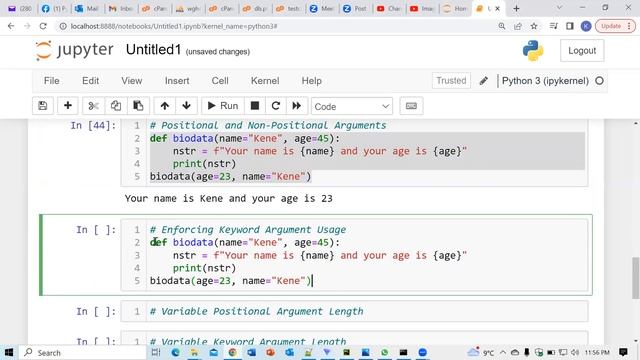Open the Insert menu
The height and width of the screenshot is (360, 640).
177,81
